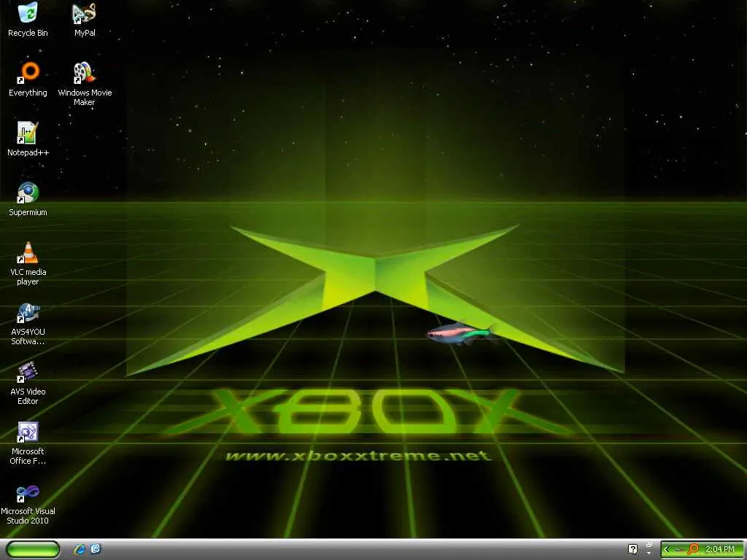Click the language bar restore icon

click(649, 545)
